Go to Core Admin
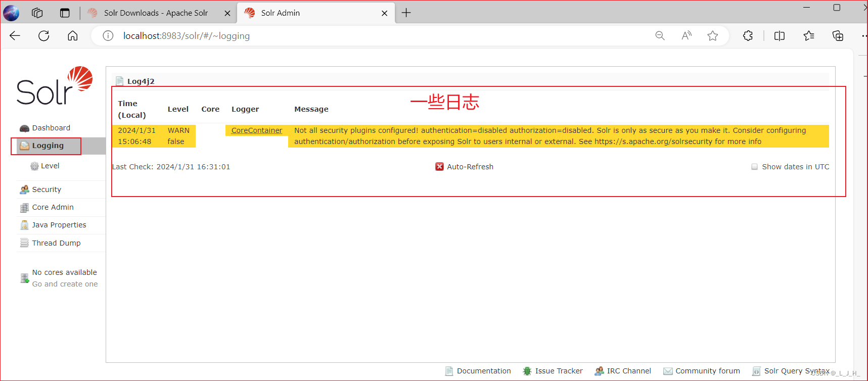 coord(53,207)
